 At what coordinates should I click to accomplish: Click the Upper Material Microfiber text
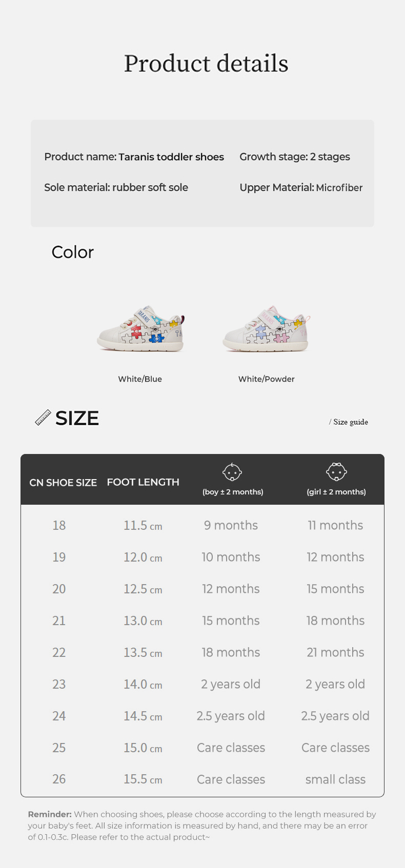301,188
